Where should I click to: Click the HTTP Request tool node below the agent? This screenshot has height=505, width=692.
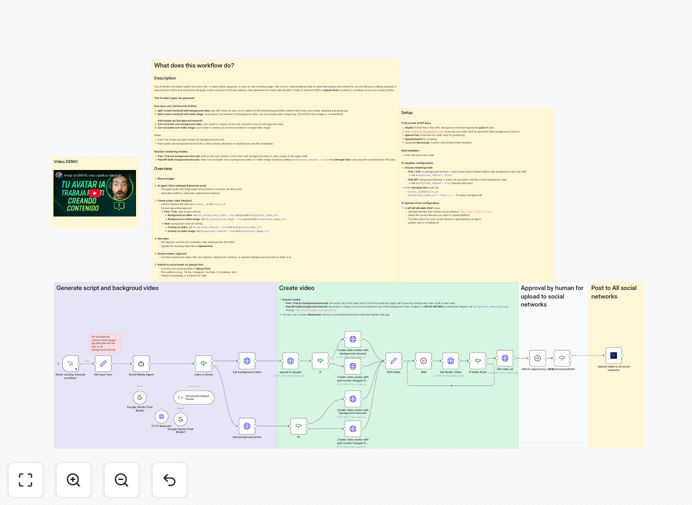[x=161, y=416]
